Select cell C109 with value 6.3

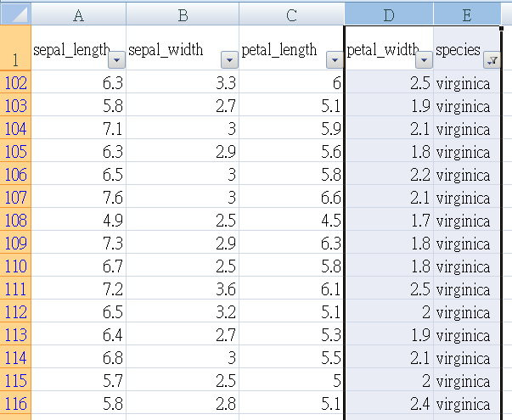click(x=291, y=242)
